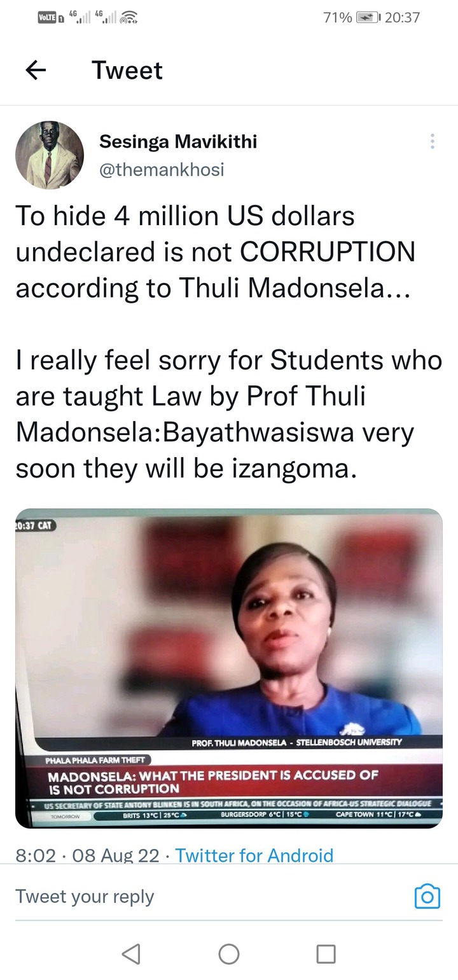This screenshot has height=980, width=458.
Task: Open Sesinga Mavikithi's profile picture
Action: (x=50, y=155)
